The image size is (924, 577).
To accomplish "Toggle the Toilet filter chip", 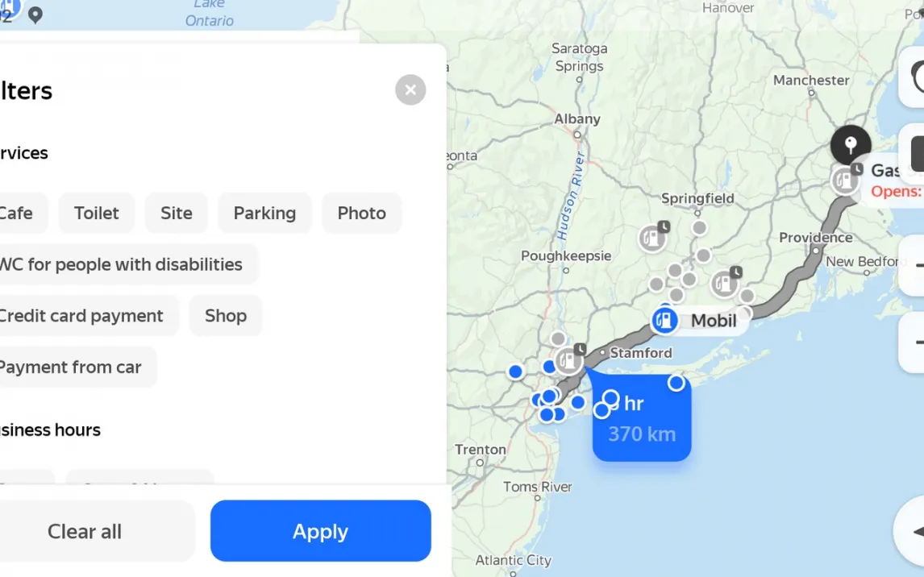I will 97,214.
